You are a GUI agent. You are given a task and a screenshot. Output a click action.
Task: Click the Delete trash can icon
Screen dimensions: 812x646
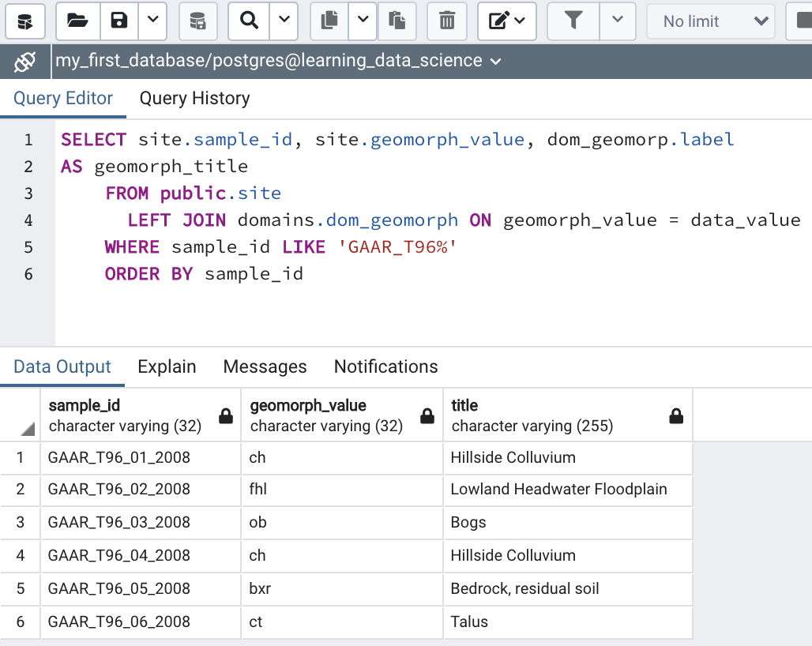[447, 21]
